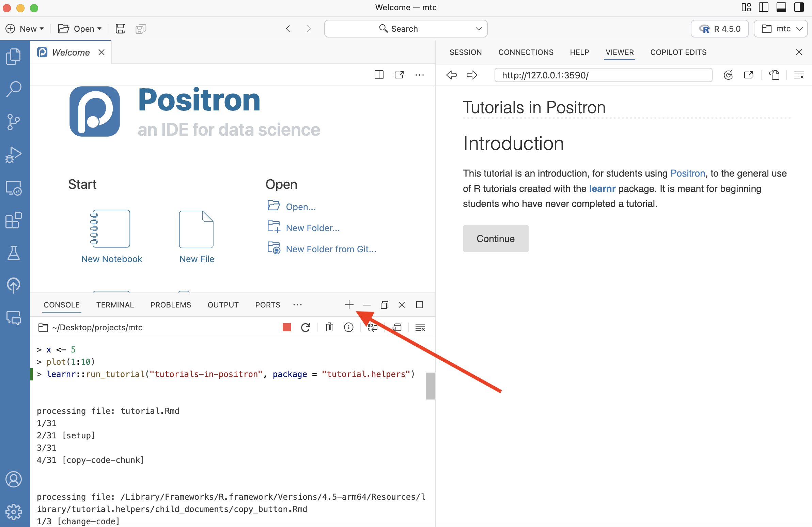
Task: Switch to the Problems tab
Action: (171, 305)
